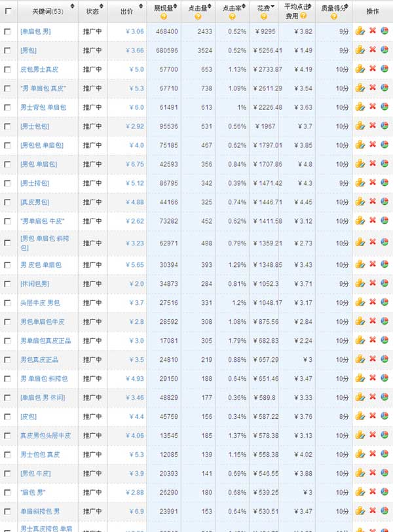Check the box for "肩包 男" row
Image resolution: width=393 pixels, height=532 pixels.
(7, 493)
